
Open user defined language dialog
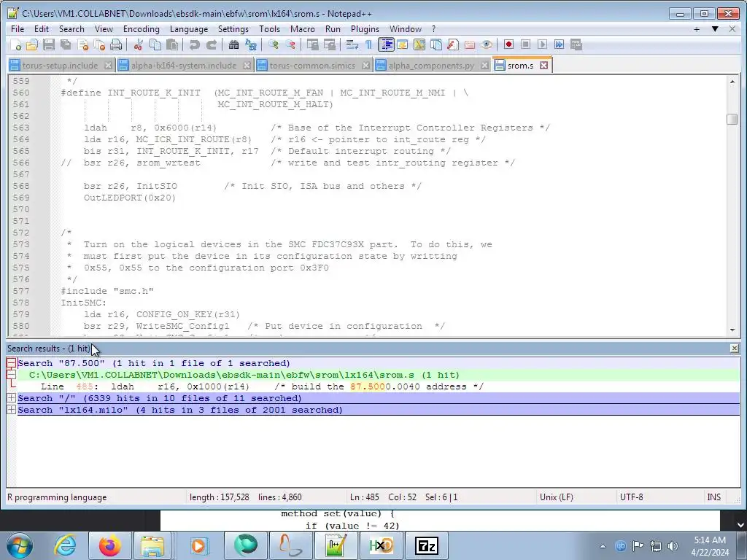(403, 44)
